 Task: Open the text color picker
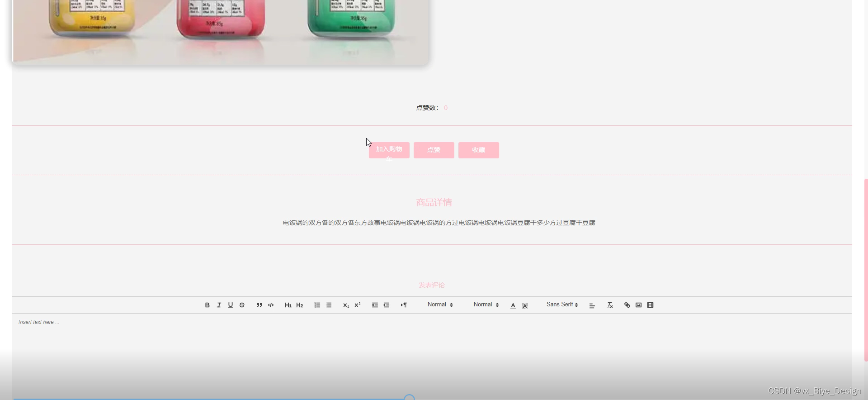(x=513, y=305)
